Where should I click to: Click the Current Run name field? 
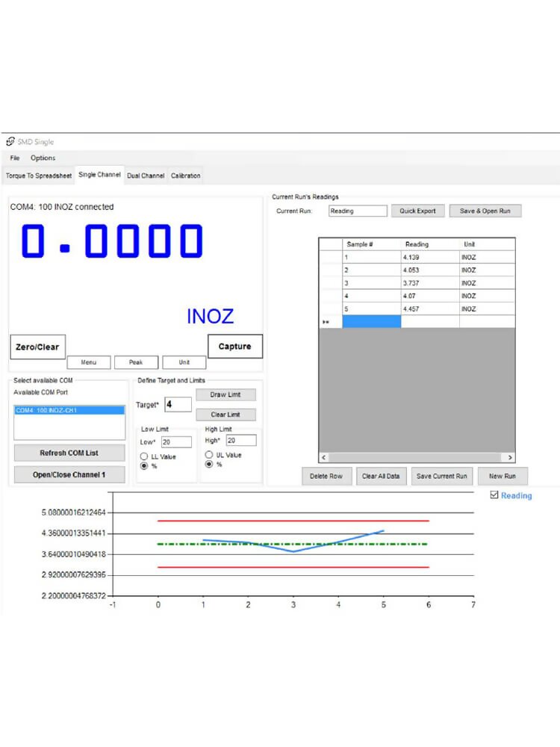(x=358, y=211)
